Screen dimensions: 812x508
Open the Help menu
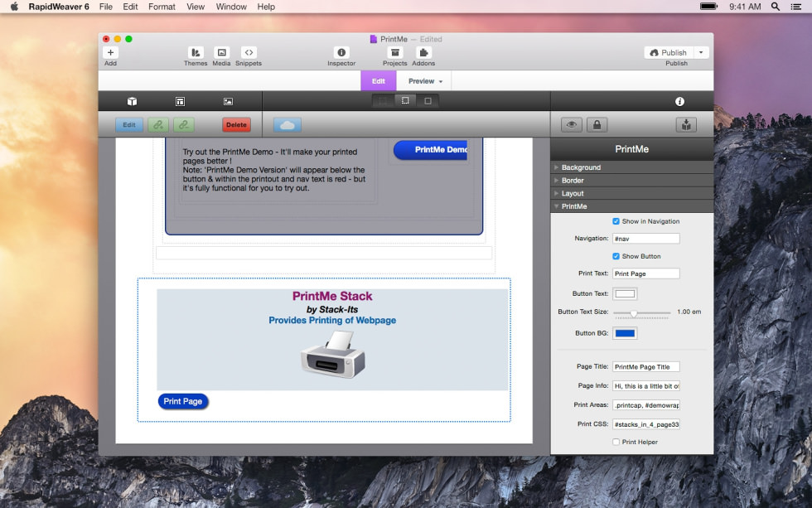[266, 7]
